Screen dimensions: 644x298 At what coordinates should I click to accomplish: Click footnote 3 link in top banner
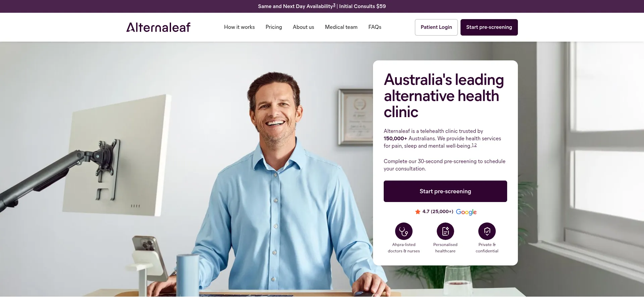pyautogui.click(x=334, y=5)
